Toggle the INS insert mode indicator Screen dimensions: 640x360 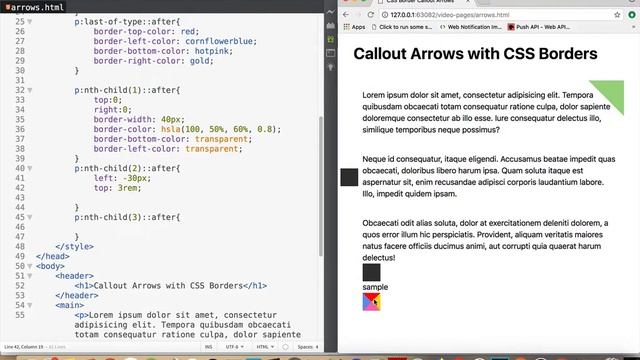click(x=209, y=347)
